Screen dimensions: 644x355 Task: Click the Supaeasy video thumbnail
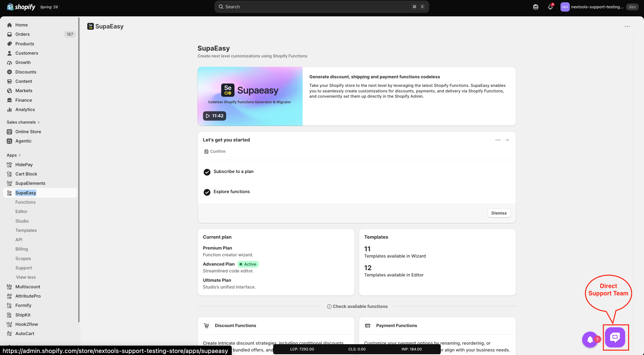point(250,96)
